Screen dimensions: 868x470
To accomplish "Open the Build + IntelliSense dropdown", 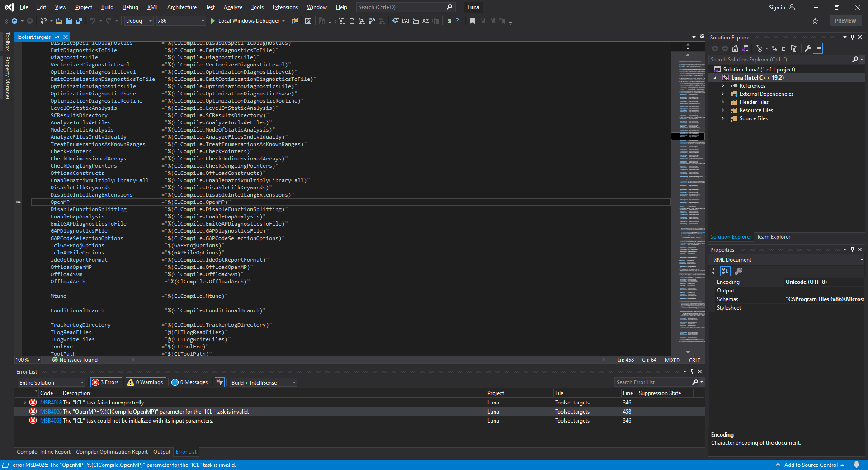I will point(263,382).
